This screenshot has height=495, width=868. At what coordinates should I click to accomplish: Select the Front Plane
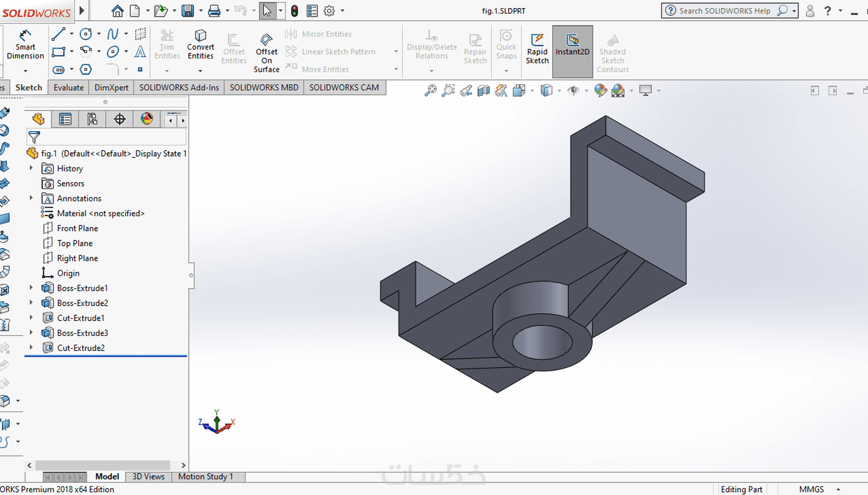(78, 228)
